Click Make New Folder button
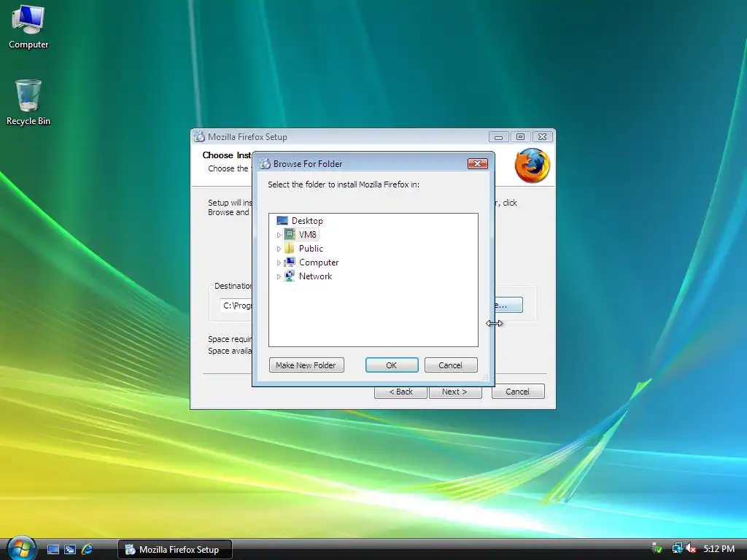This screenshot has width=747, height=560. (306, 365)
